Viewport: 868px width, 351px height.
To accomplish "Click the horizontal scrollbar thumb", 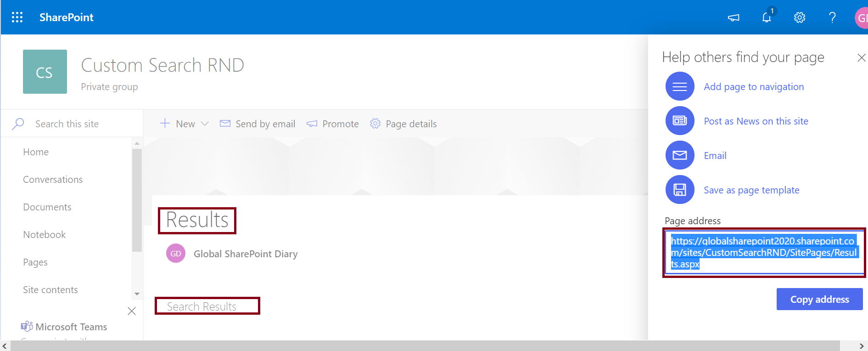I will pos(425,346).
